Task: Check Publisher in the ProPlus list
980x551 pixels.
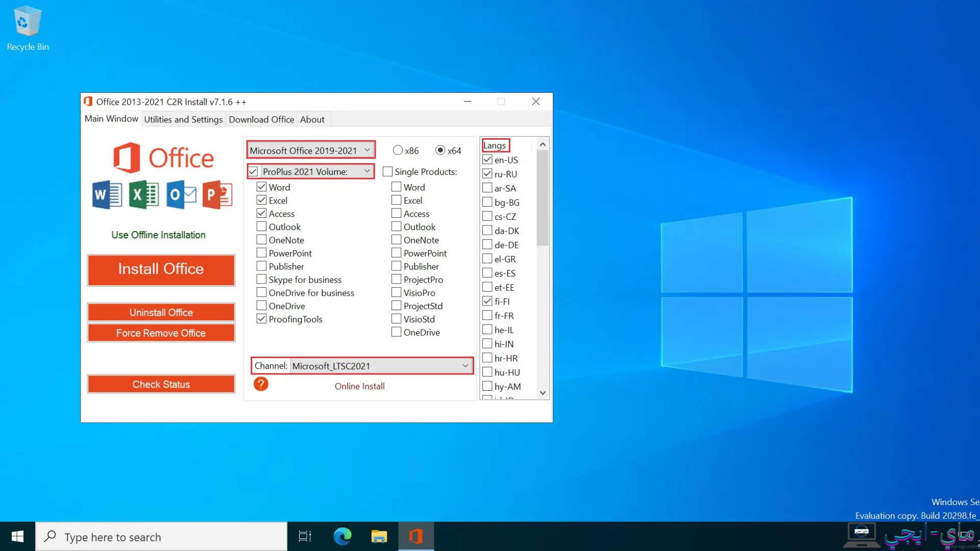Action: point(261,266)
